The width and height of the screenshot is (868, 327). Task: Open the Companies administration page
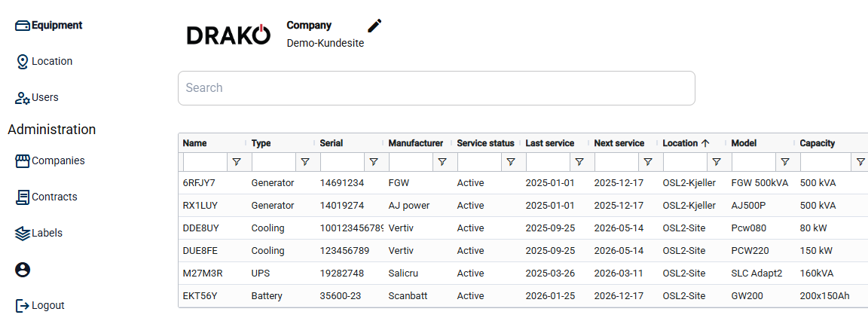coord(57,160)
